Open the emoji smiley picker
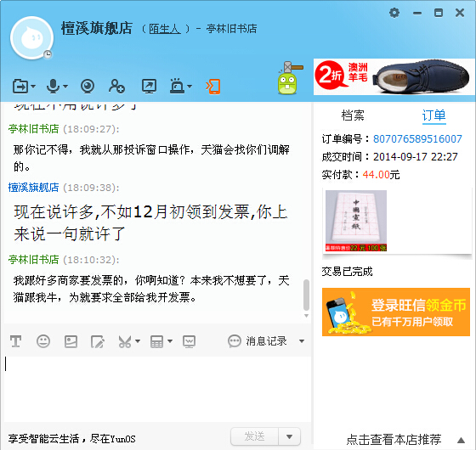Viewport: 476px width, 450px height. pos(43,341)
